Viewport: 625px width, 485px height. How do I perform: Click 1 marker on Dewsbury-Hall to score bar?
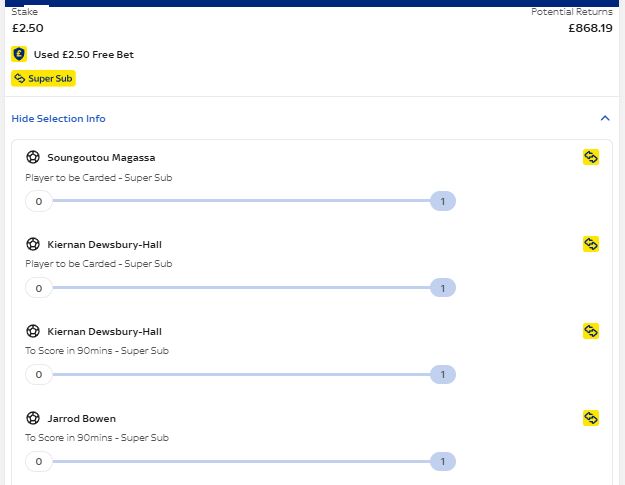[442, 375]
